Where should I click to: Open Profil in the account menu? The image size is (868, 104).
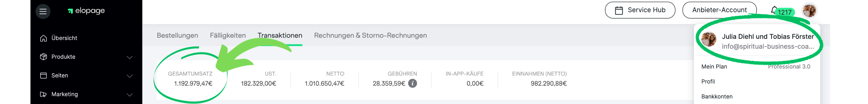point(708,82)
